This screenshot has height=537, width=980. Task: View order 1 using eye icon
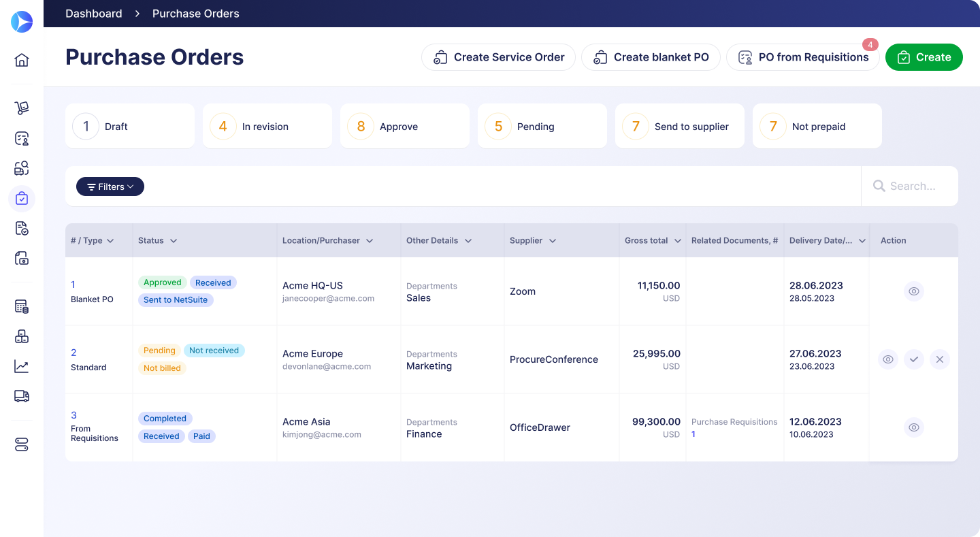[x=913, y=291]
